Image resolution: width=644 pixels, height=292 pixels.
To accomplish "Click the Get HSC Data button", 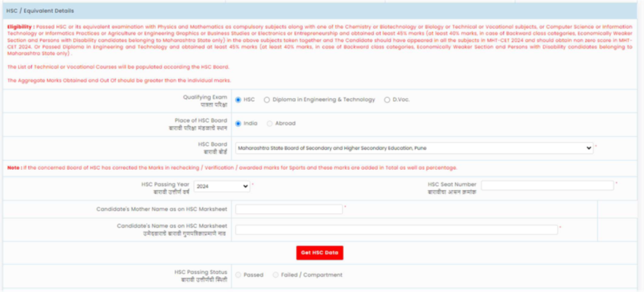I will point(319,252).
